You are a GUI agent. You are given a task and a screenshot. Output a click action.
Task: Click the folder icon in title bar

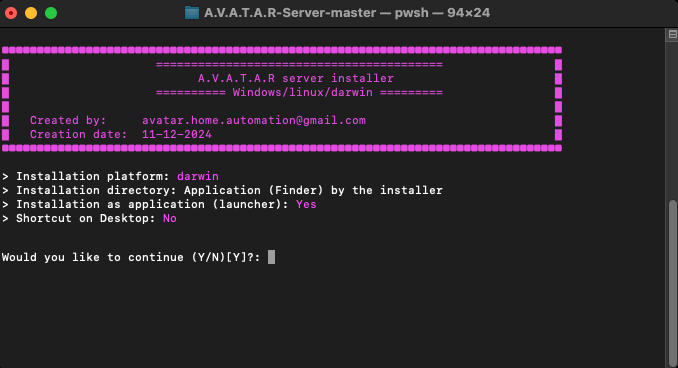click(192, 13)
